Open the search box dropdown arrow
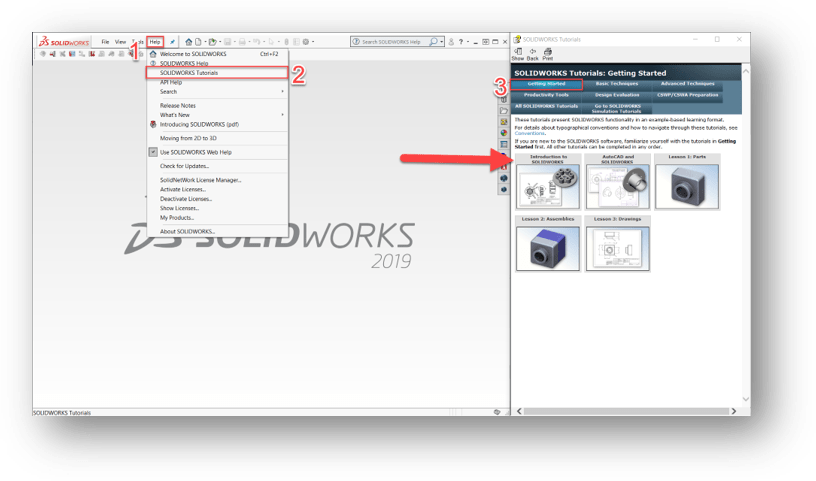This screenshot has height=481, width=816. coord(443,42)
